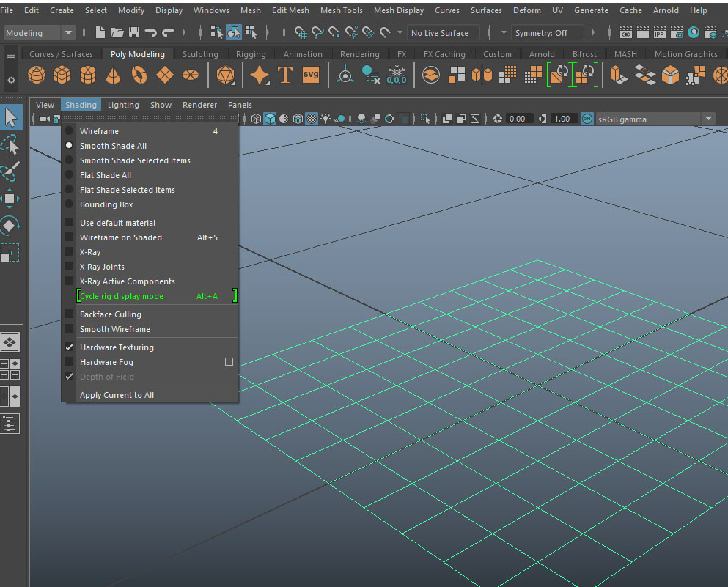Open the panel Lighting menu
The image size is (728, 587).
[123, 105]
